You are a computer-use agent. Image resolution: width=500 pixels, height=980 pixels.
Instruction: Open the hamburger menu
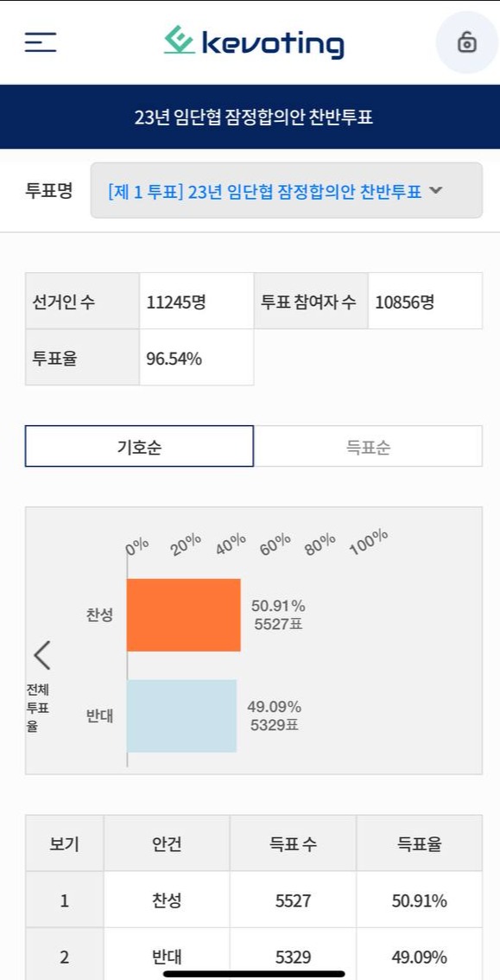coord(41,42)
